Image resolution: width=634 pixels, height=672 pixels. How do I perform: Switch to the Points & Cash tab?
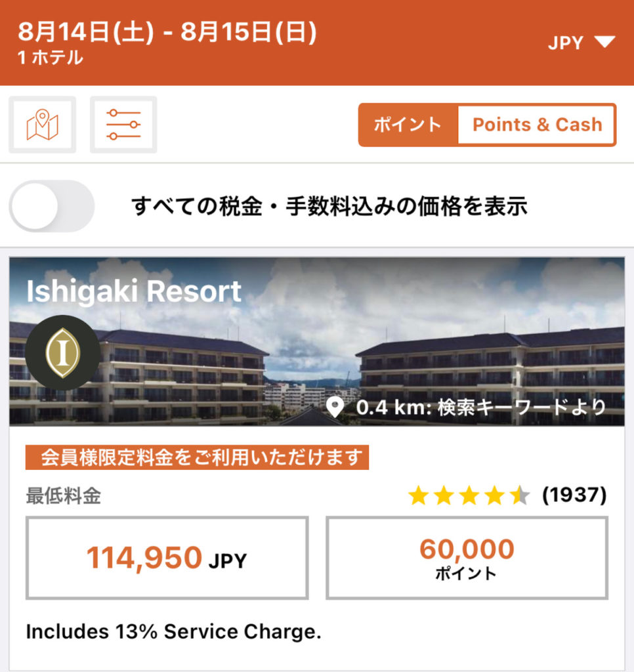point(537,125)
